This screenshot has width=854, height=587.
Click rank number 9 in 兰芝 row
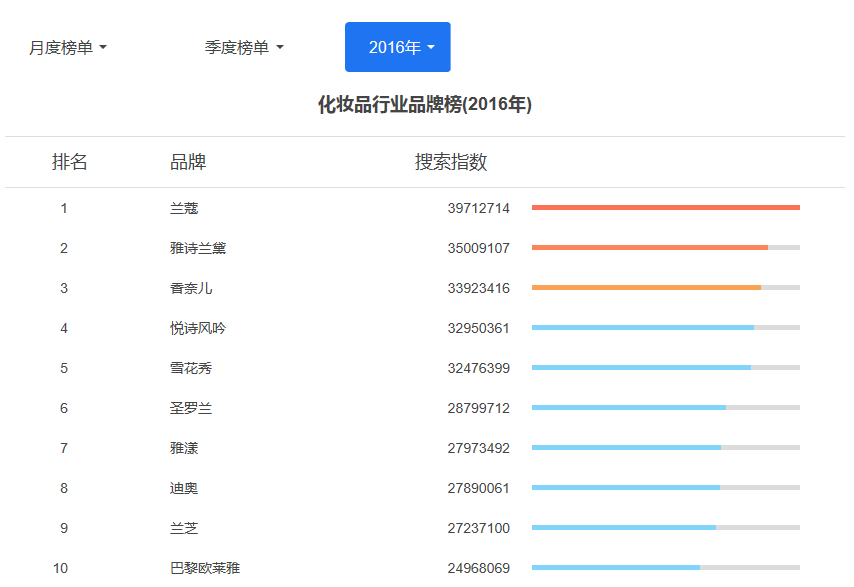pyautogui.click(x=64, y=528)
